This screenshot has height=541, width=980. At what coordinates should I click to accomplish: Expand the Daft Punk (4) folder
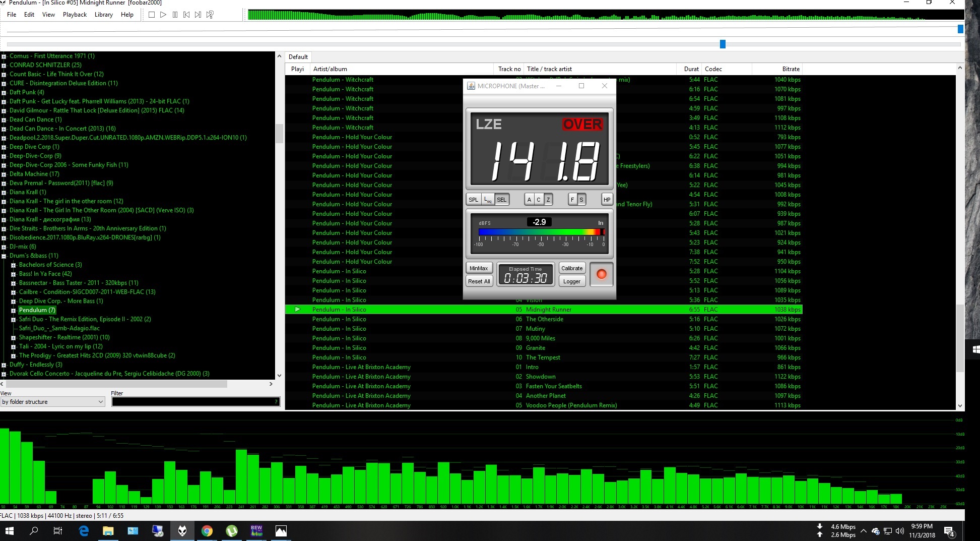click(x=4, y=93)
